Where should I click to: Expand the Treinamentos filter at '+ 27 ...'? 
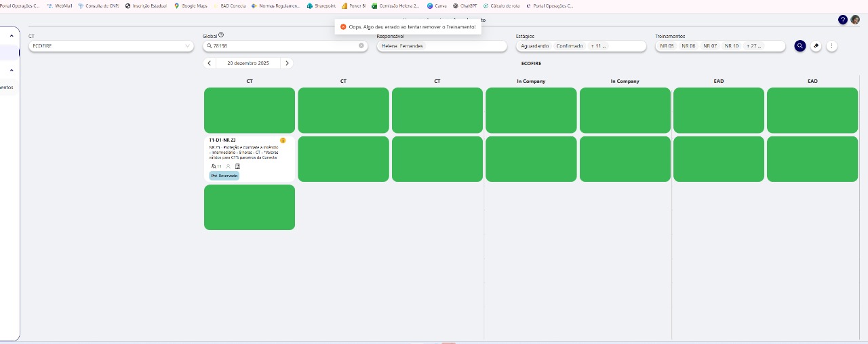click(x=754, y=46)
